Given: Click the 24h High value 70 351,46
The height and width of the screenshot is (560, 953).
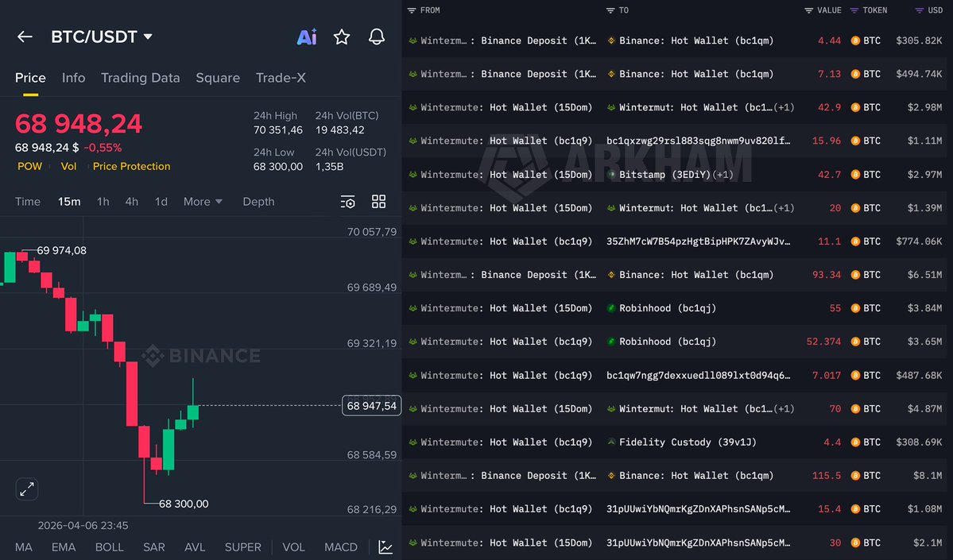Looking at the screenshot, I should click(277, 130).
